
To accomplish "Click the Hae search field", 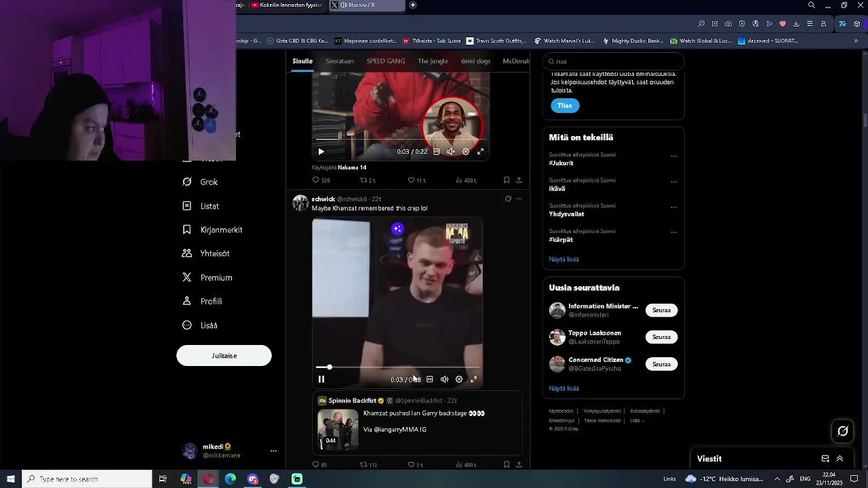I will pos(613,62).
